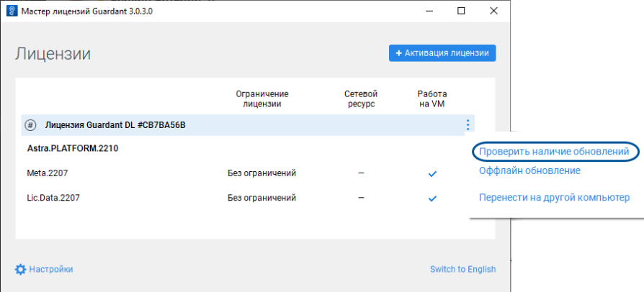Click Switch to English link
This screenshot has width=644, height=292.
462,269
